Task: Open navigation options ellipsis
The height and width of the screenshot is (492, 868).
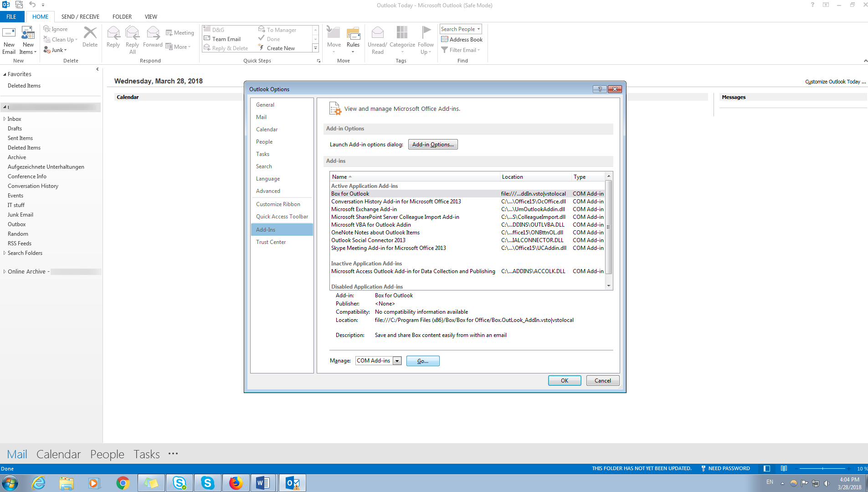Action: (x=173, y=454)
